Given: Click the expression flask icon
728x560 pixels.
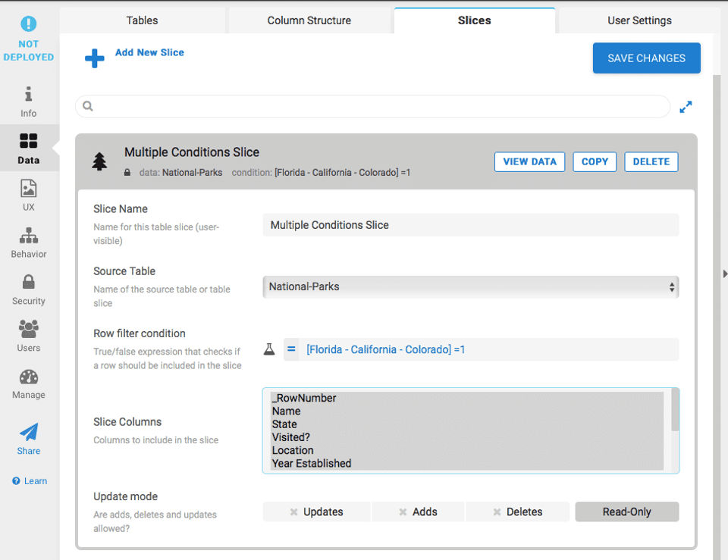Looking at the screenshot, I should coord(269,349).
